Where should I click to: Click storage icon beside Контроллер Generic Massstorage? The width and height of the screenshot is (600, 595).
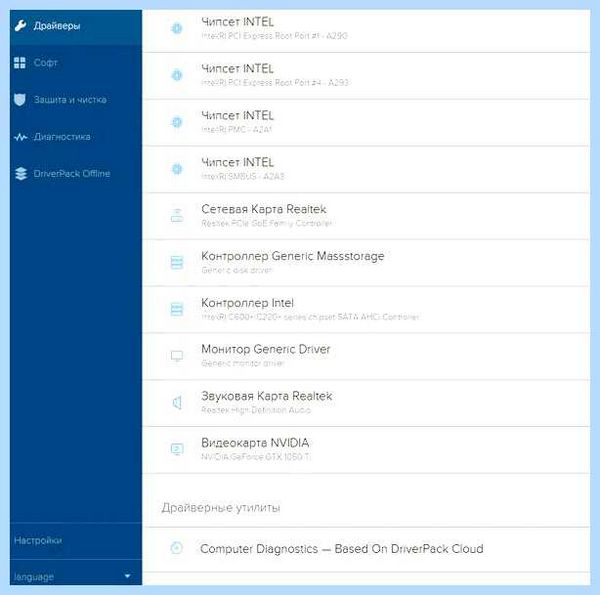(x=177, y=262)
